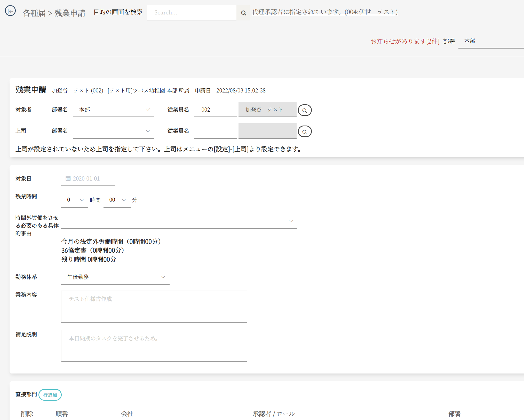Focus the header Search input field
Image resolution: width=524 pixels, height=420 pixels.
click(x=192, y=13)
